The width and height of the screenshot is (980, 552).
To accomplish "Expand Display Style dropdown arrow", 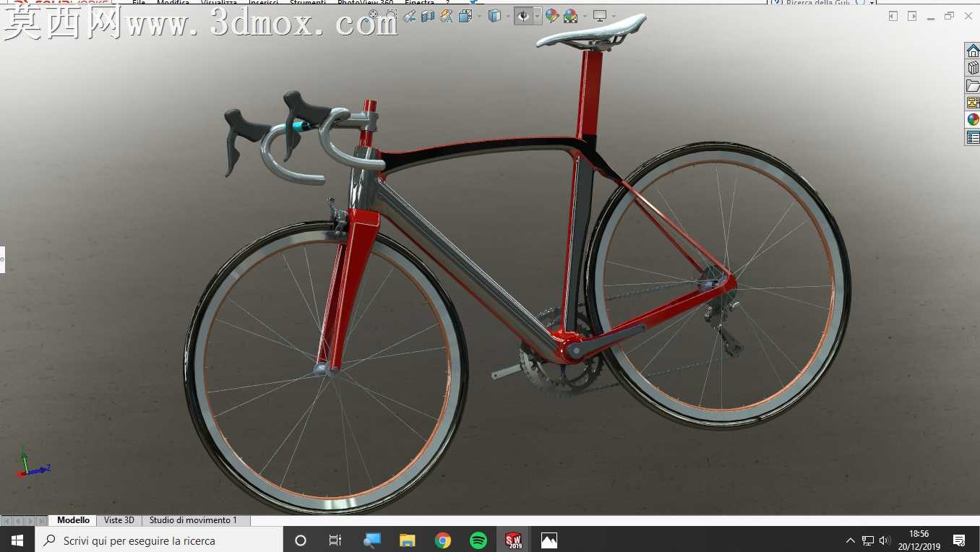I will [508, 16].
